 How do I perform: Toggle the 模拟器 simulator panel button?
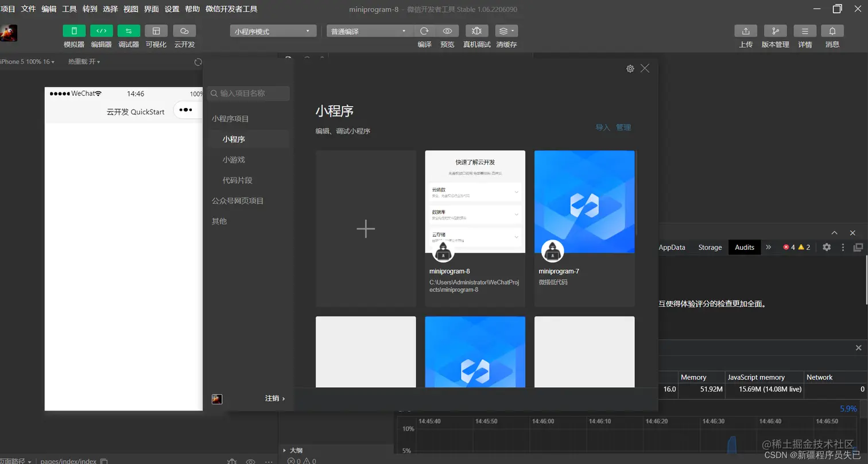(74, 31)
